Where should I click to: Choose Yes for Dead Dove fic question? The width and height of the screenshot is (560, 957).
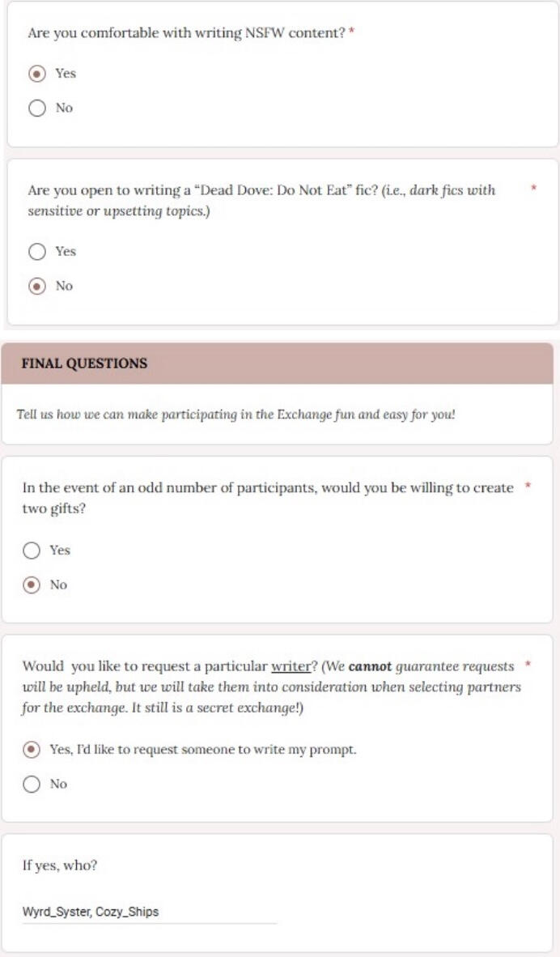tap(37, 252)
